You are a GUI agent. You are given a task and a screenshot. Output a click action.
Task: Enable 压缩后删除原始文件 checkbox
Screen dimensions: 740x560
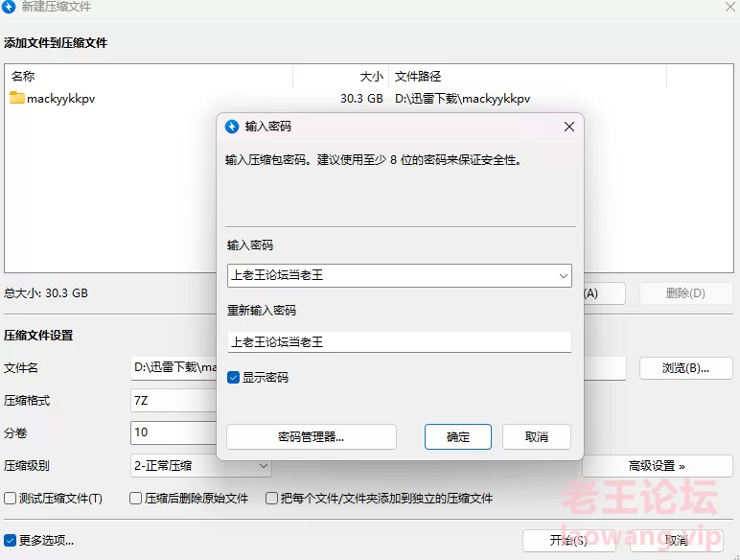point(135,498)
